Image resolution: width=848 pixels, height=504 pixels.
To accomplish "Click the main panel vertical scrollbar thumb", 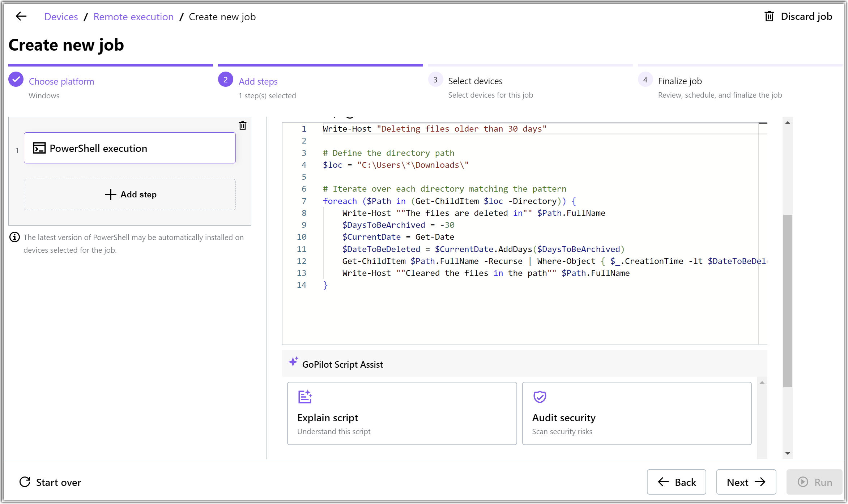I will (787, 300).
